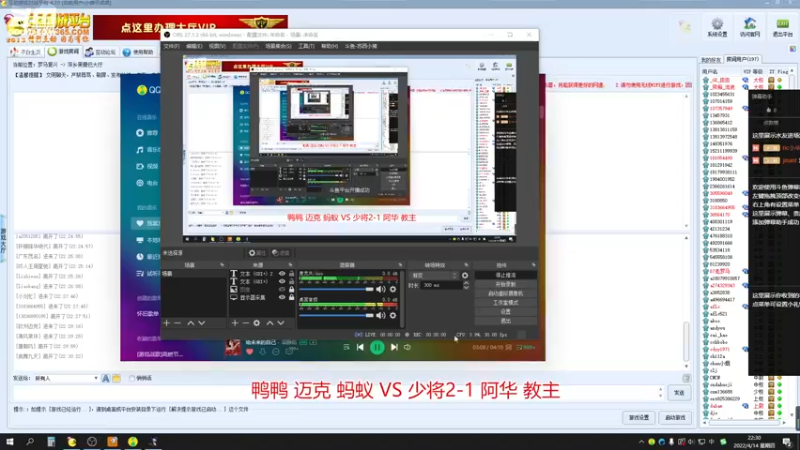800x450 pixels.
Task: Open the File menu in OBS
Action: tap(171, 46)
